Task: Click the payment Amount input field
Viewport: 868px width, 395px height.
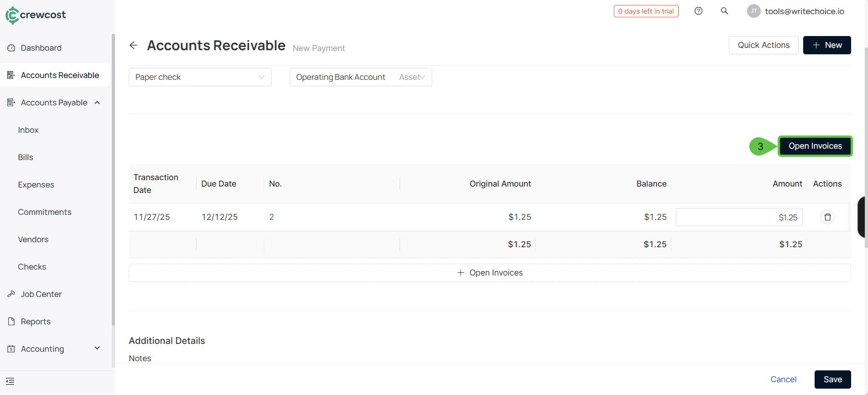Action: (x=739, y=217)
